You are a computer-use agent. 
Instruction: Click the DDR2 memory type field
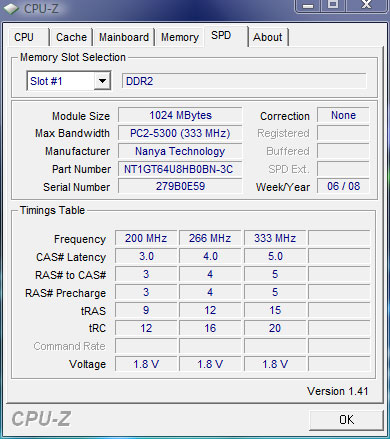coord(244,81)
